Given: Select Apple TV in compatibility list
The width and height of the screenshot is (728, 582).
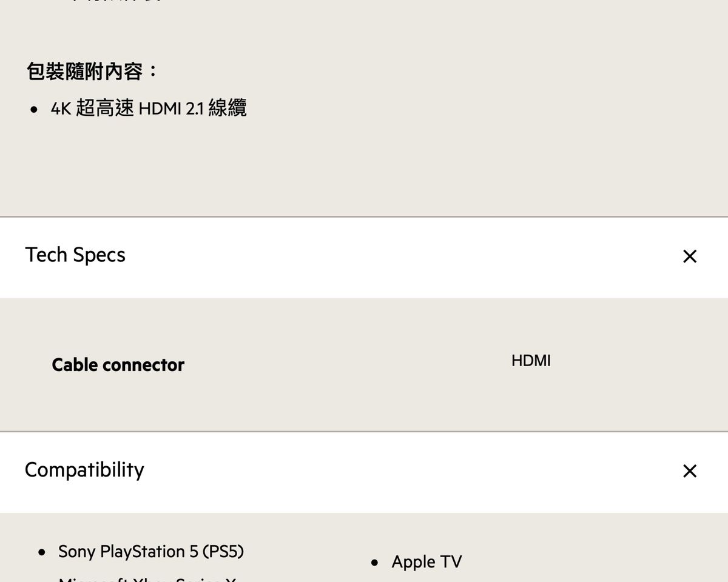Looking at the screenshot, I should 426,562.
